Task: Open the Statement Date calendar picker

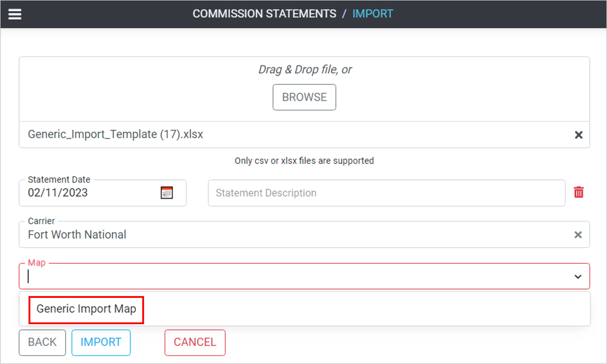Action: 167,193
